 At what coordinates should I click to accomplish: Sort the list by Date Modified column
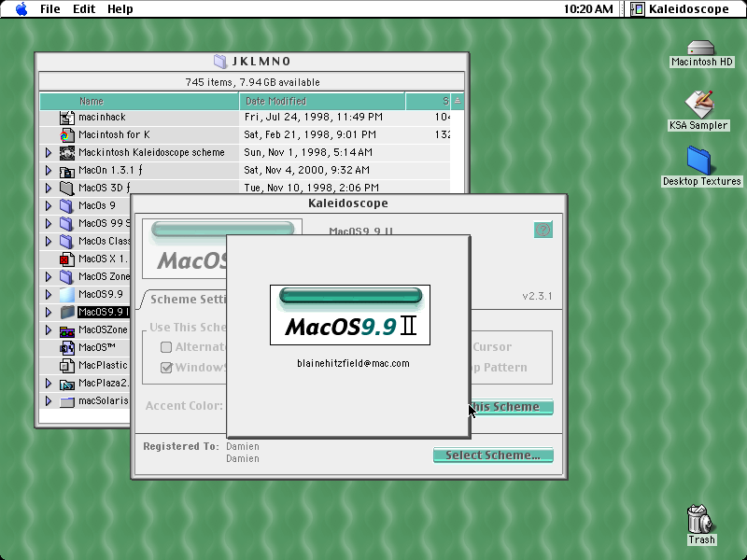coord(322,101)
